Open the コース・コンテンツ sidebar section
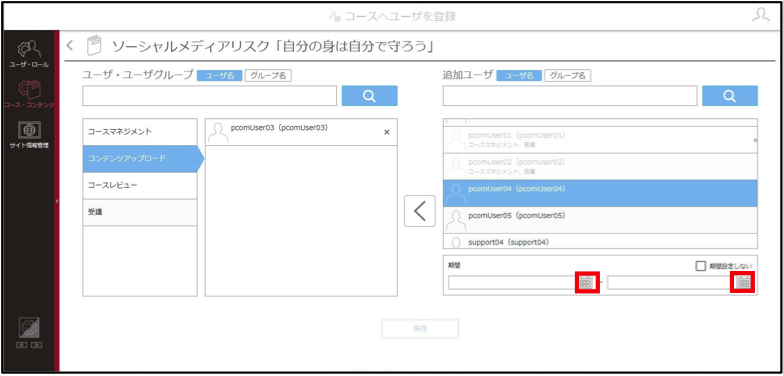Viewport: 783px width, 376px height. pos(28,94)
